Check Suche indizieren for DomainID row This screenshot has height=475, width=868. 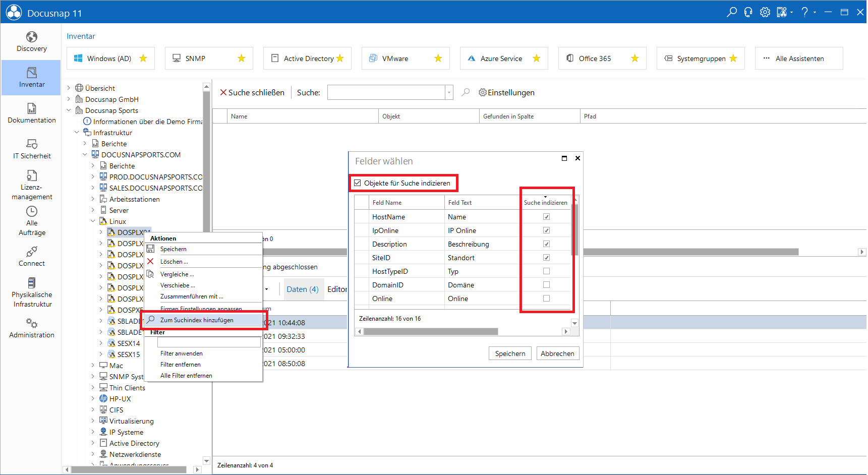pos(546,285)
